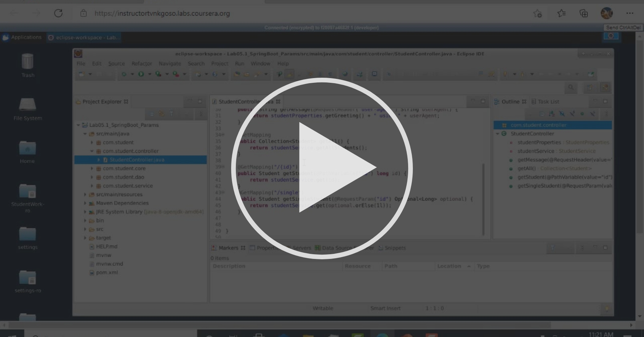Toggle alphabetical sorting in the Outline view
Screen dimensions: 644x337
[x=551, y=114]
